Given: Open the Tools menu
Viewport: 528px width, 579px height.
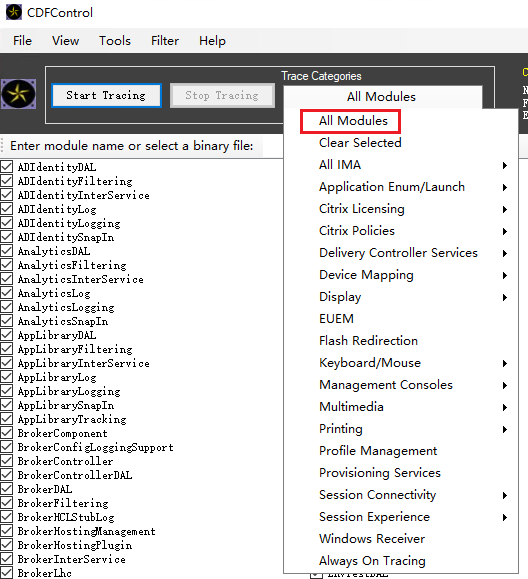Looking at the screenshot, I should point(115,41).
